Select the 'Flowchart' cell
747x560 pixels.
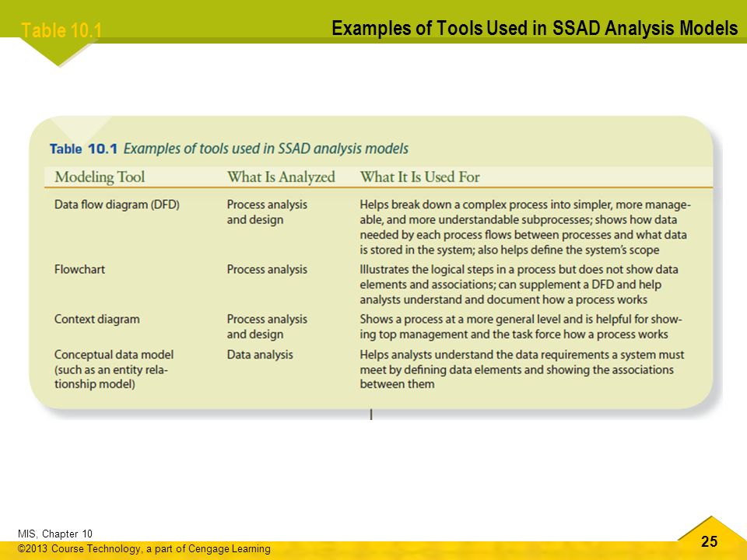[79, 270]
